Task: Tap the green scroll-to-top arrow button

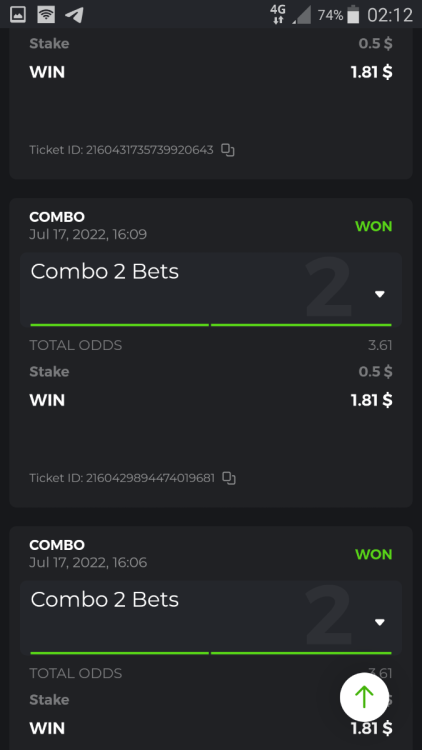Action: (364, 697)
